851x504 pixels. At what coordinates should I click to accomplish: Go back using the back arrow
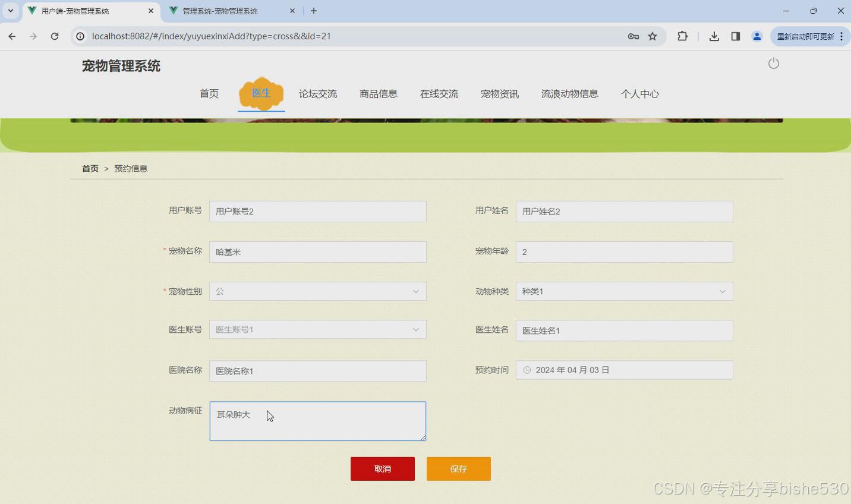point(12,36)
